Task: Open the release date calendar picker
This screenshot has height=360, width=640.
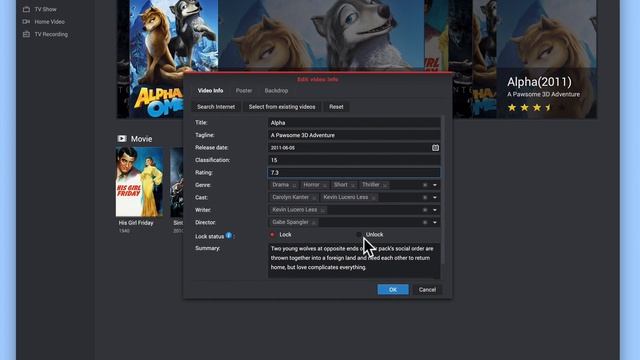Action: (x=435, y=148)
